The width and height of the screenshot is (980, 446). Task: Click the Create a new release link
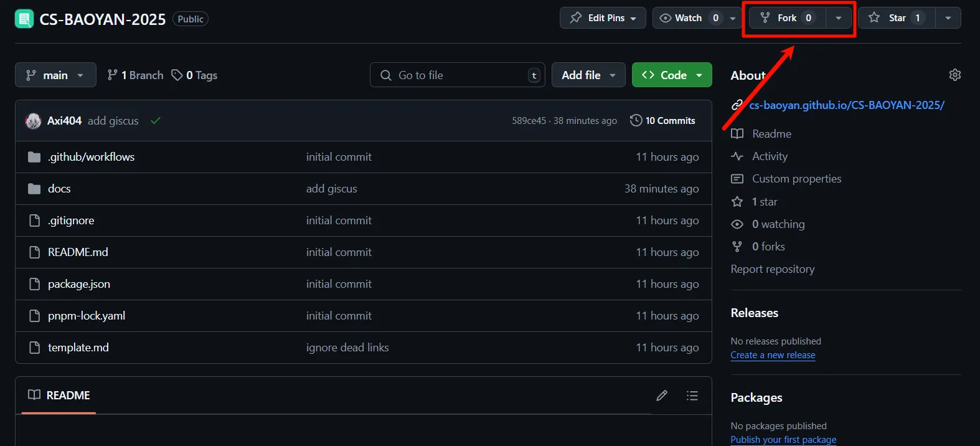coord(773,355)
